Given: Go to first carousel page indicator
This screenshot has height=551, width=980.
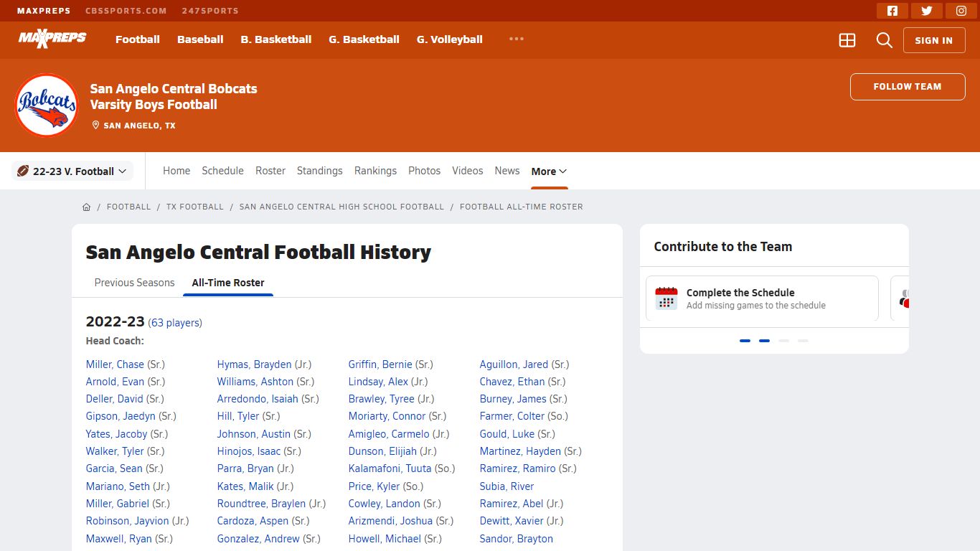Looking at the screenshot, I should pos(745,341).
